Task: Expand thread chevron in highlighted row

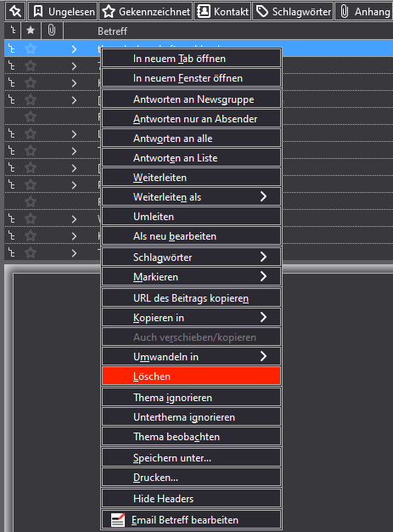Action: 74,49
